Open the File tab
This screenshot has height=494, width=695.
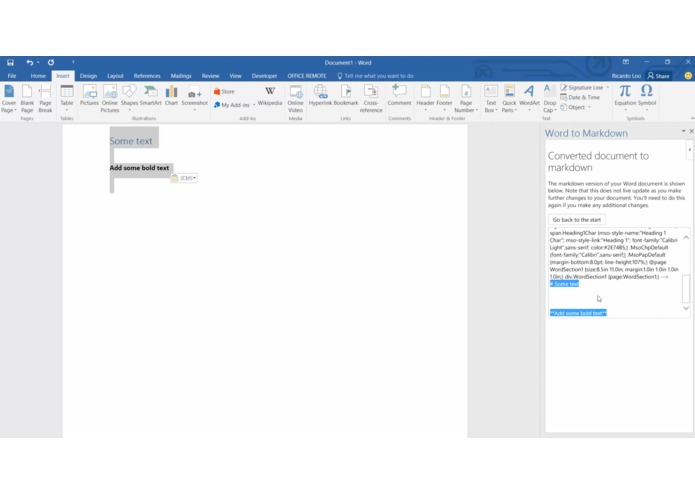[12, 76]
